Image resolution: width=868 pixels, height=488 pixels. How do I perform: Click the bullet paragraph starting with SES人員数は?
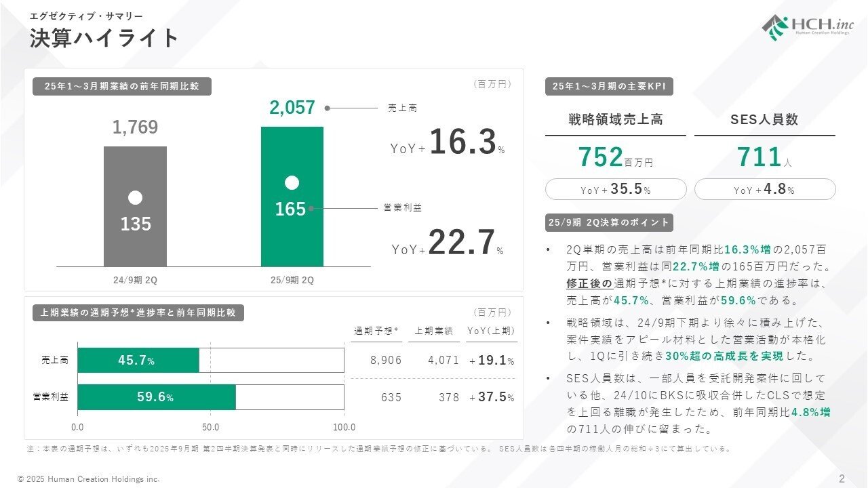click(x=698, y=403)
